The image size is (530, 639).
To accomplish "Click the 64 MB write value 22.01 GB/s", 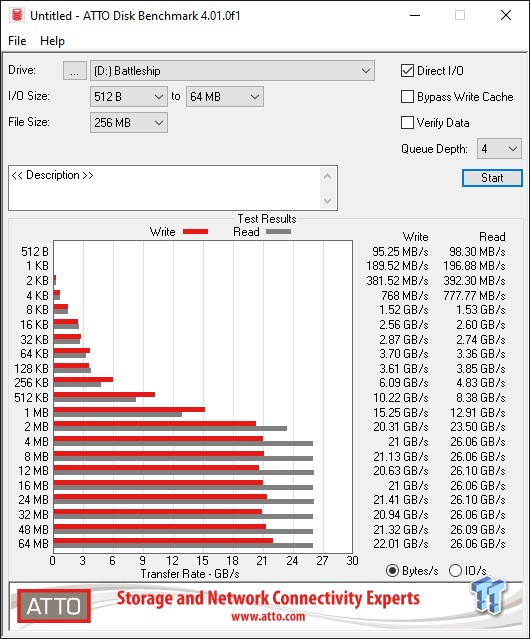I will click(401, 544).
